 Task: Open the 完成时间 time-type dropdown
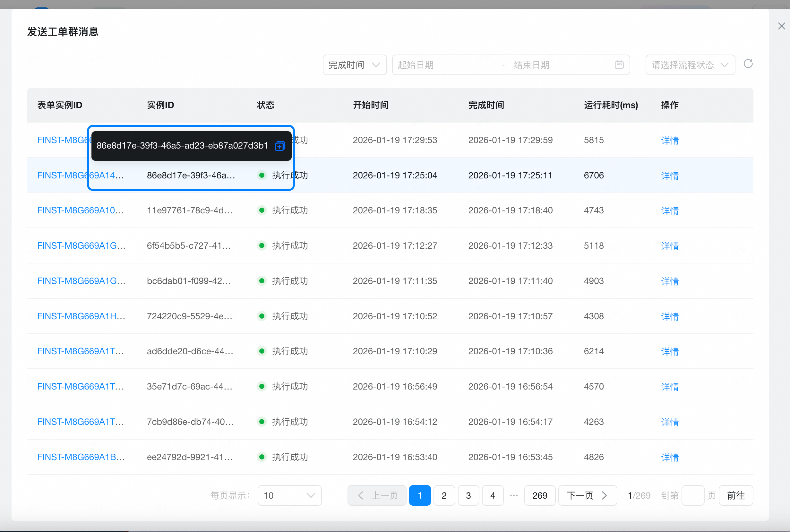[354, 65]
